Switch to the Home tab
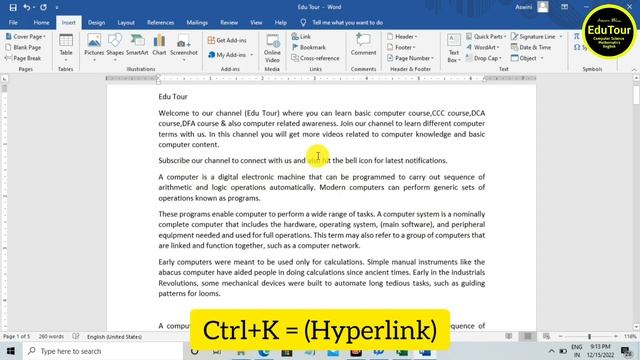The image size is (640, 360). pos(41,22)
